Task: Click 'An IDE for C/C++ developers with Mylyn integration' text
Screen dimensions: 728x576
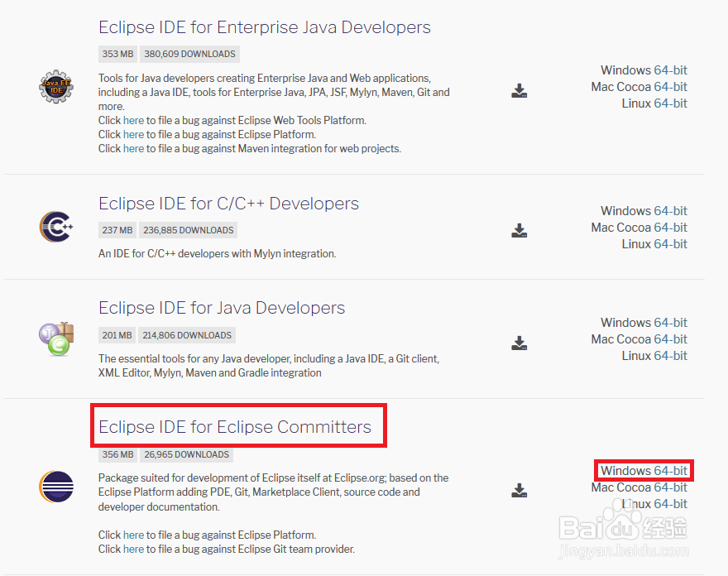Action: click(x=218, y=253)
